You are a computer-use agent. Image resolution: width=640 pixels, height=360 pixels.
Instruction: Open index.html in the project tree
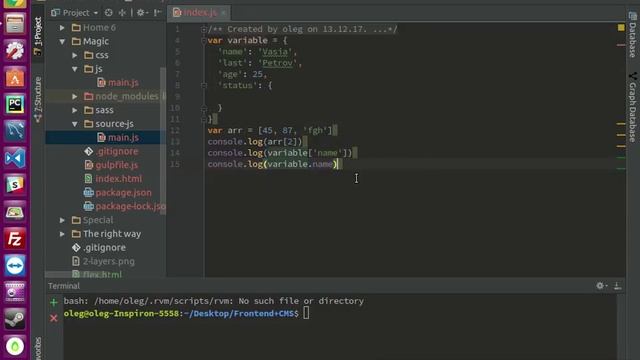[x=118, y=179]
